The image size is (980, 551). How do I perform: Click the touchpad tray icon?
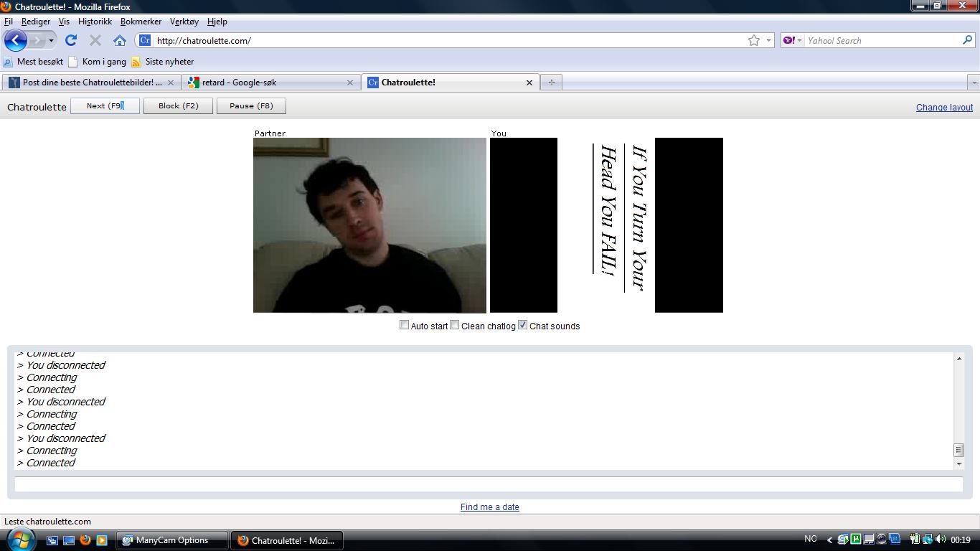869,540
